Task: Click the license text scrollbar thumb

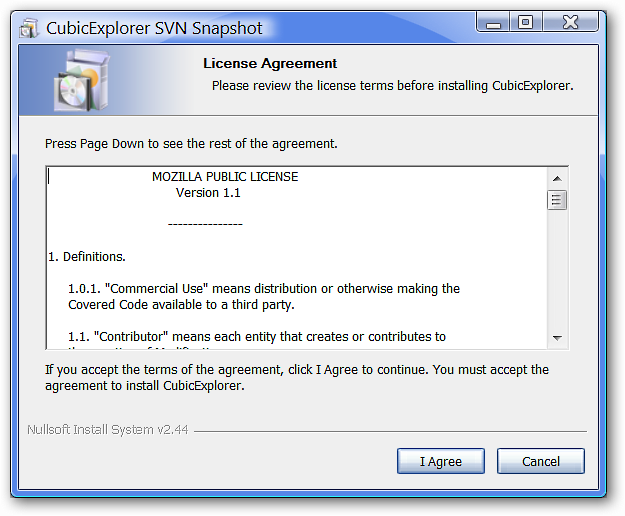Action: (x=557, y=200)
